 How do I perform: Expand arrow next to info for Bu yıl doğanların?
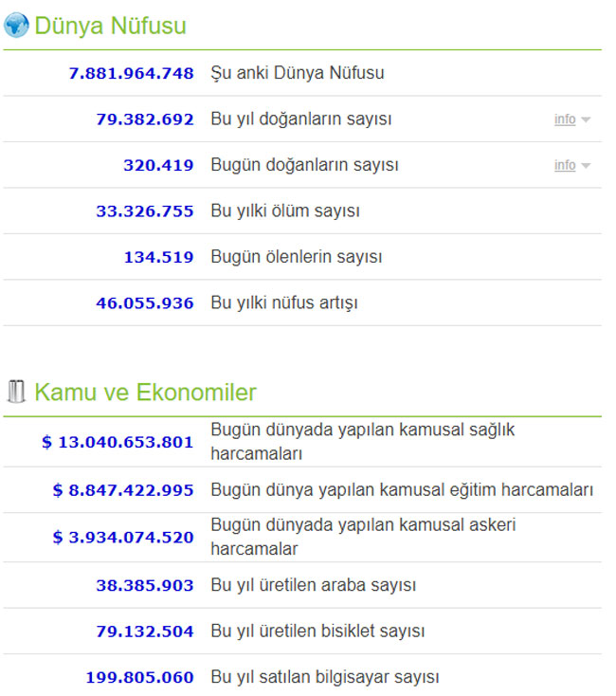click(586, 119)
